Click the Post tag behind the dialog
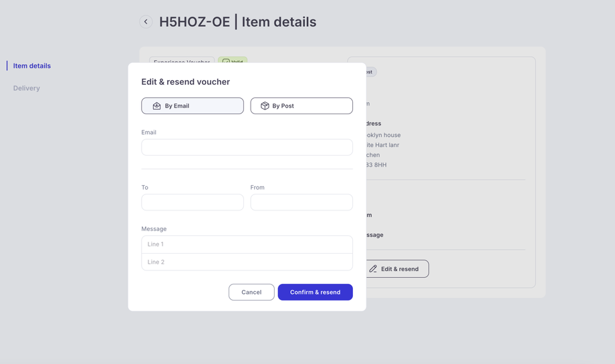 370,72
